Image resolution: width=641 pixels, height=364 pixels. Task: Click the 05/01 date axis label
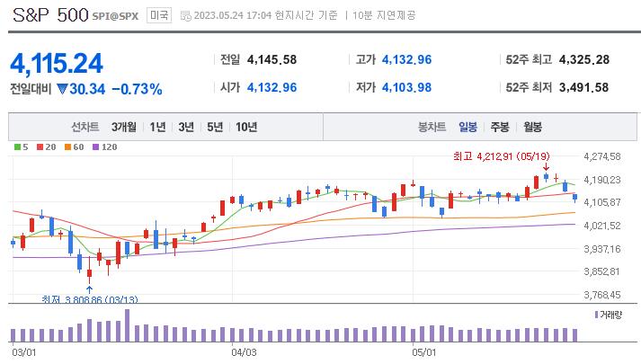(424, 351)
